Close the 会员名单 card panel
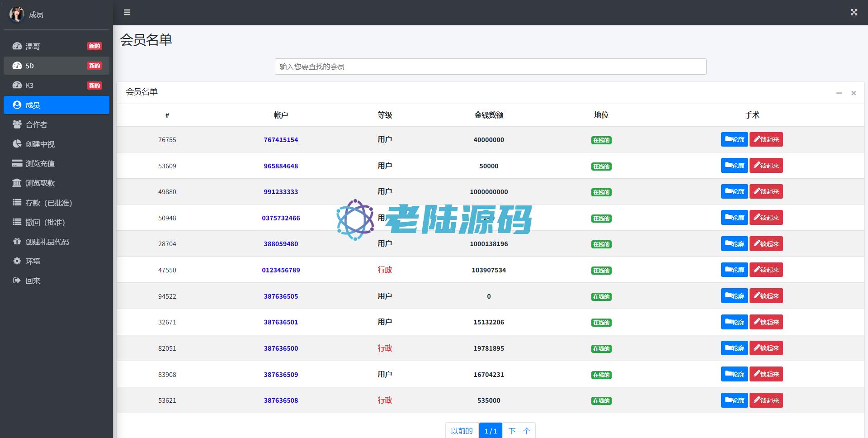This screenshot has width=868, height=438. coord(854,93)
